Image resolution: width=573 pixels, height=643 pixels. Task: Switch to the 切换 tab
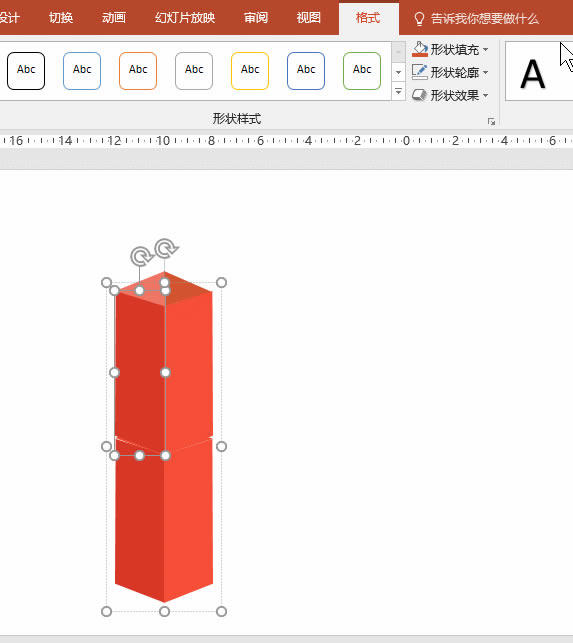(61, 18)
